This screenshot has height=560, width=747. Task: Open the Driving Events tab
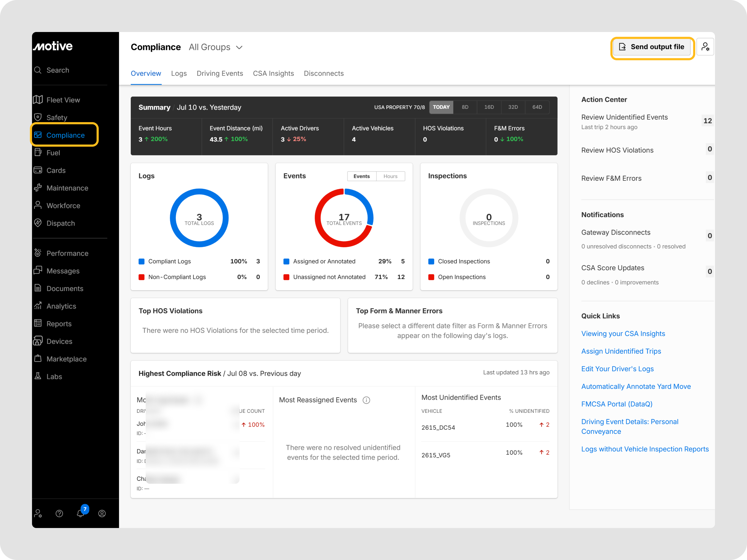pyautogui.click(x=220, y=73)
